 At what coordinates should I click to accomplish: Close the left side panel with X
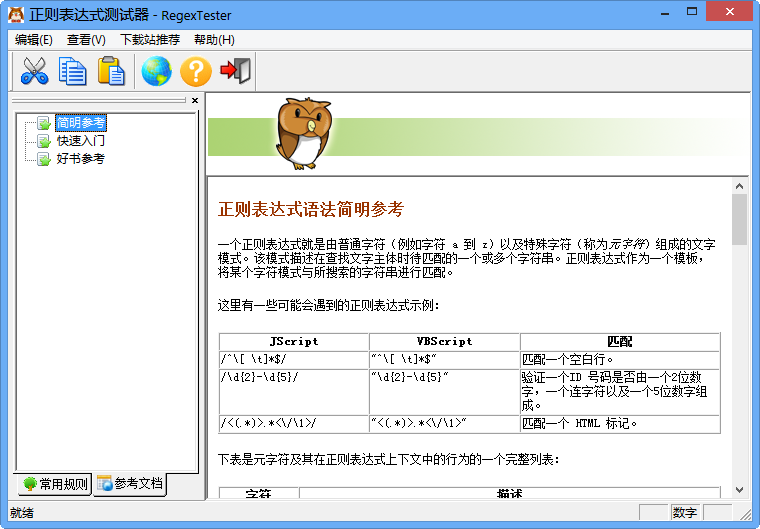coord(195,100)
